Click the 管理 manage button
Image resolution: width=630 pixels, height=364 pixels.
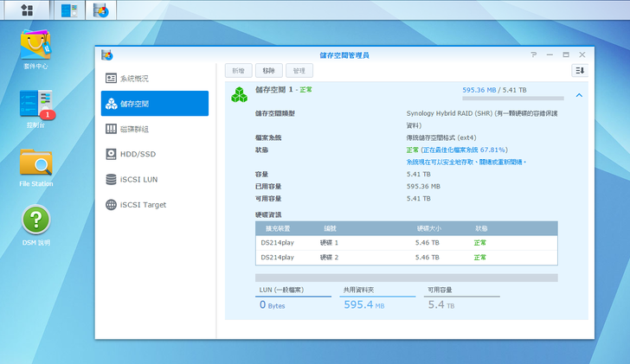point(297,71)
